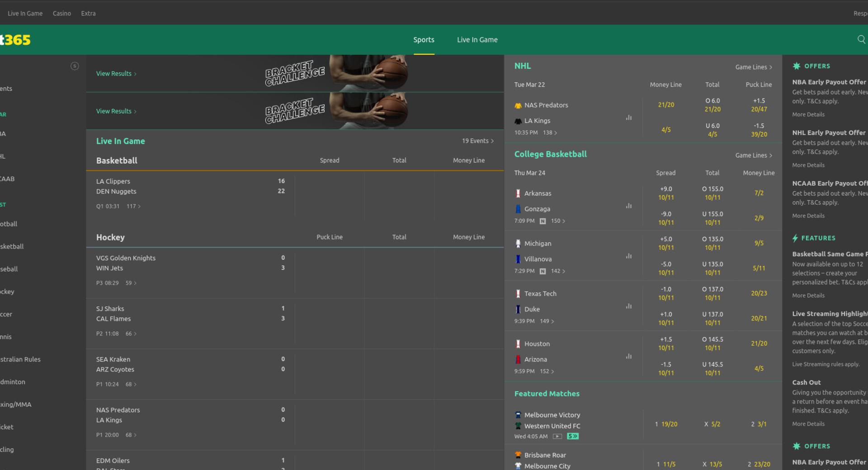Open 59 markets for Golden Knights vs Jets

coord(131,283)
